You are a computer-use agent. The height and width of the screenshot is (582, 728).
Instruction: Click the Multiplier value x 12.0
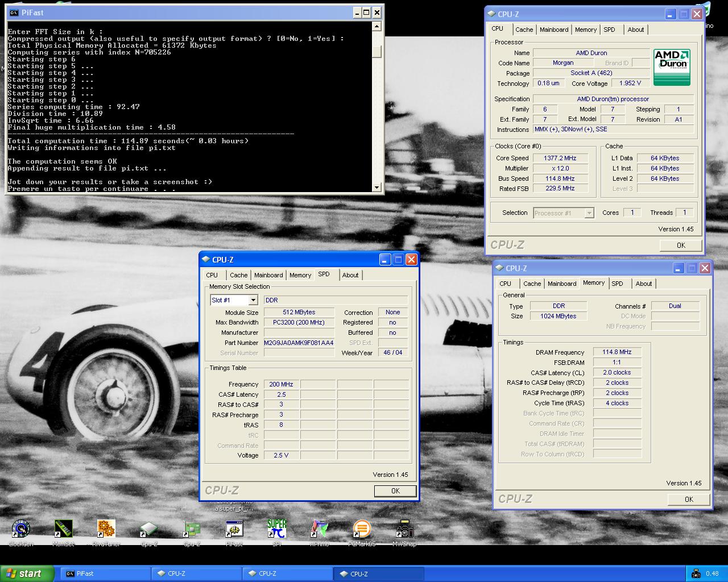point(560,168)
